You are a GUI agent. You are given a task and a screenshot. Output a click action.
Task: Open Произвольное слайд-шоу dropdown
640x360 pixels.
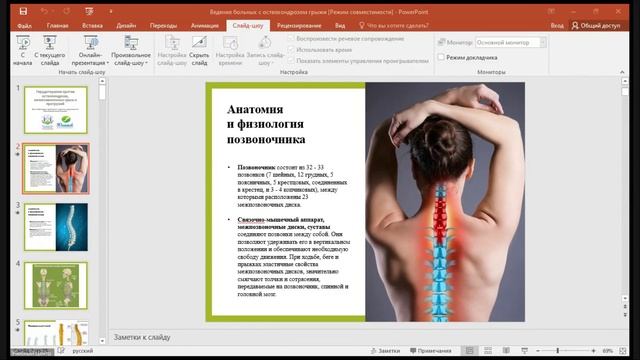pyautogui.click(x=131, y=51)
